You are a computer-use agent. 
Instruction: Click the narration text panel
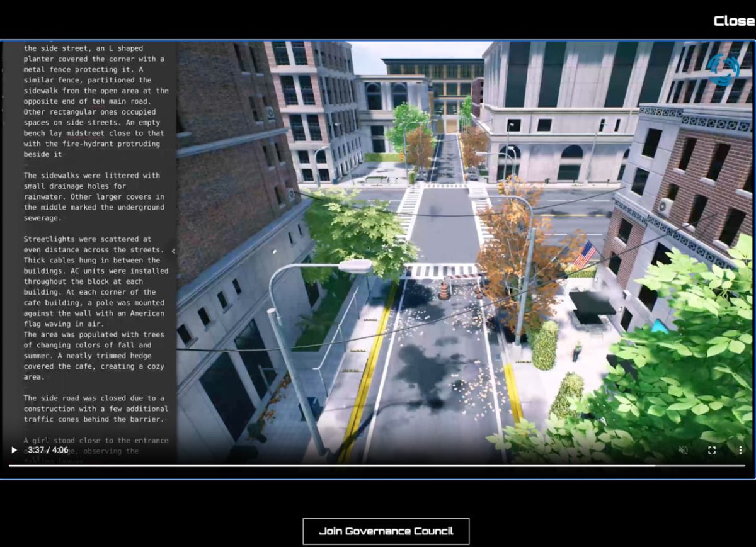point(94,252)
